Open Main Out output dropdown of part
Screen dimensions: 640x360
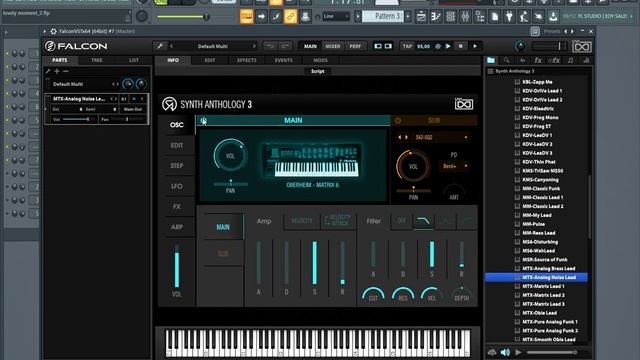(x=133, y=109)
